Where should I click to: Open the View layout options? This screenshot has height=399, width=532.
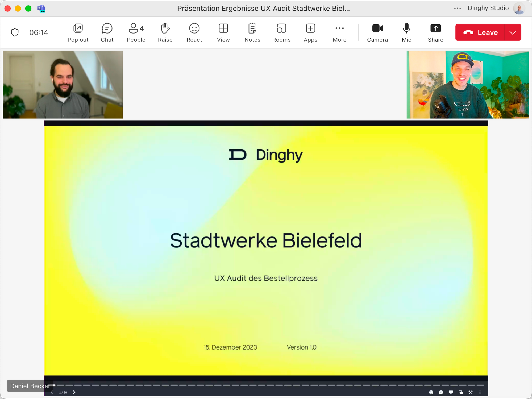click(x=223, y=32)
